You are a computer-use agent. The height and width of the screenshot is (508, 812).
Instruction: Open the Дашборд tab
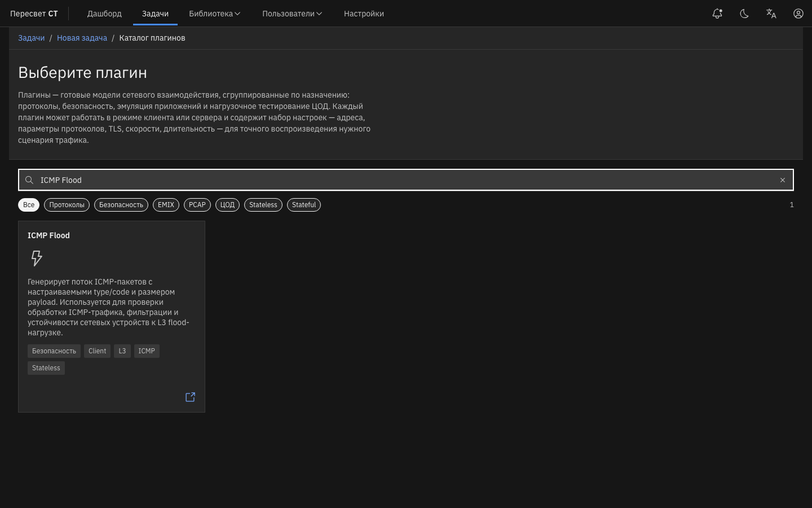pos(104,14)
